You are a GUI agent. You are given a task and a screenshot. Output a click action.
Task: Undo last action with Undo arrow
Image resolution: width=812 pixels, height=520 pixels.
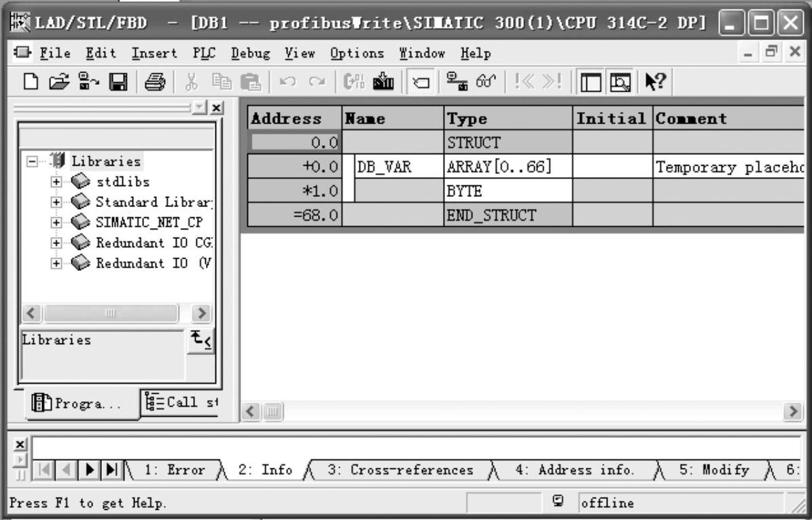[x=287, y=81]
